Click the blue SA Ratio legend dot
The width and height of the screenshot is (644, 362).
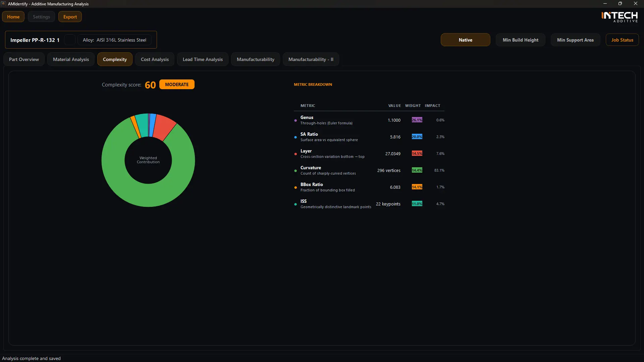tap(296, 137)
